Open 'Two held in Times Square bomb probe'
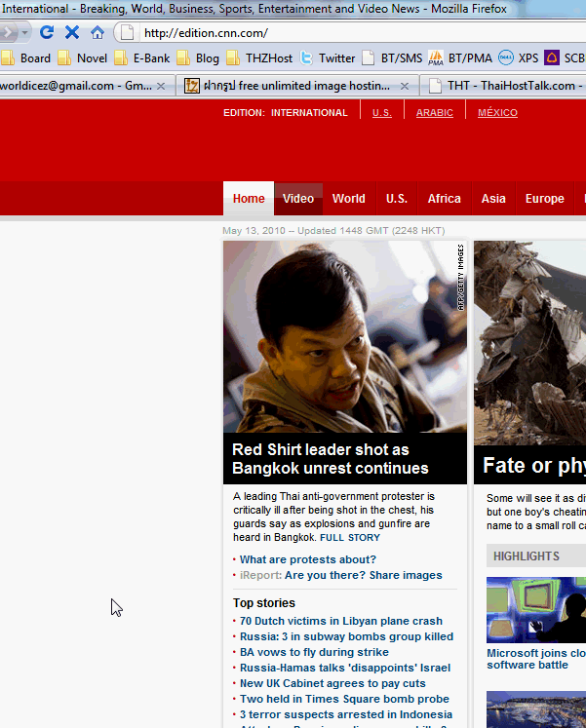The width and height of the screenshot is (586, 728). point(344,699)
